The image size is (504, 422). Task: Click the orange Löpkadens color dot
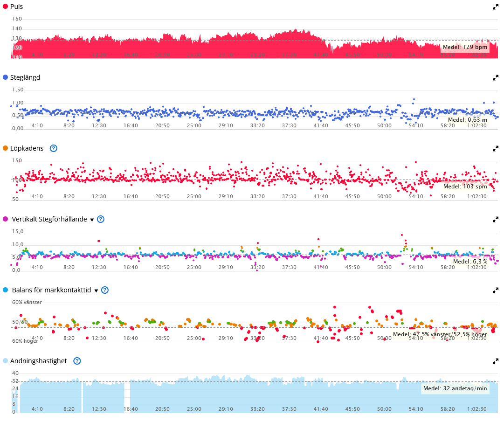(x=5, y=148)
